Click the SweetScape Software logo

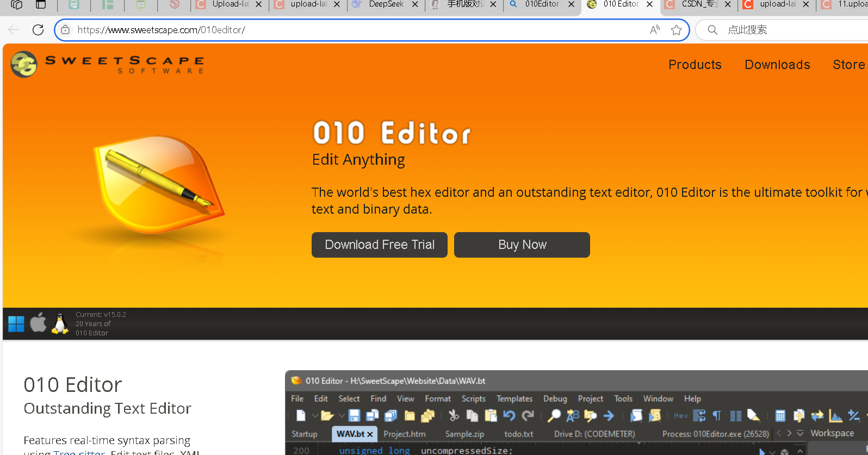click(x=108, y=64)
